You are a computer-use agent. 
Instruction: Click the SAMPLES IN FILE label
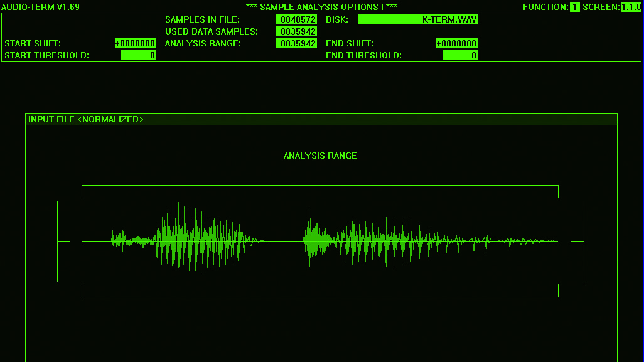point(203,19)
